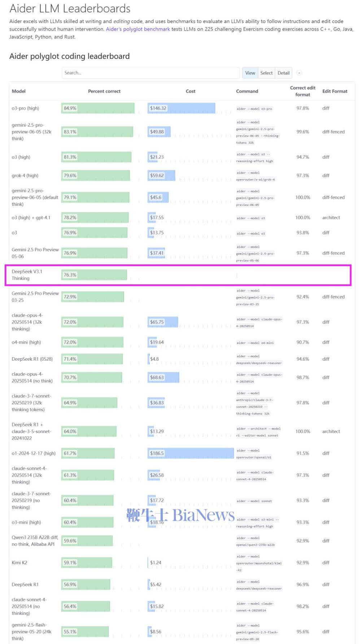Click the 84.9% percent correct bar
361x644 pixels.
pos(98,108)
